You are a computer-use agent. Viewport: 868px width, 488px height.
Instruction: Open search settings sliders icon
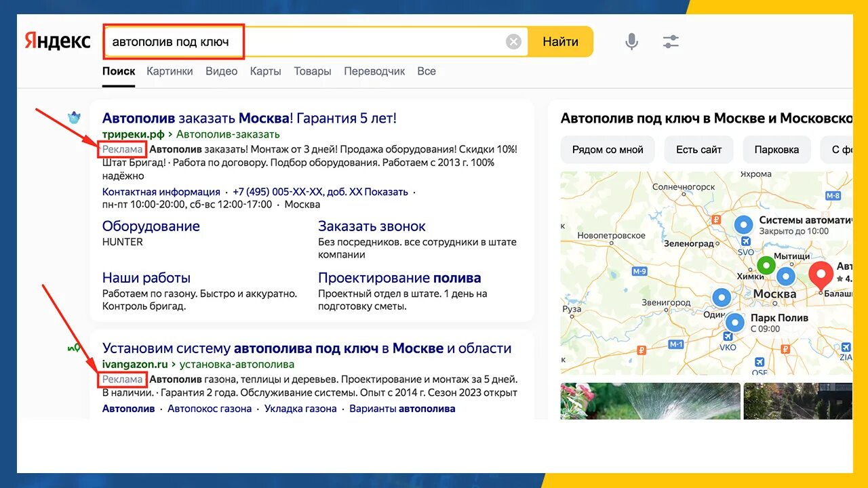click(x=671, y=42)
